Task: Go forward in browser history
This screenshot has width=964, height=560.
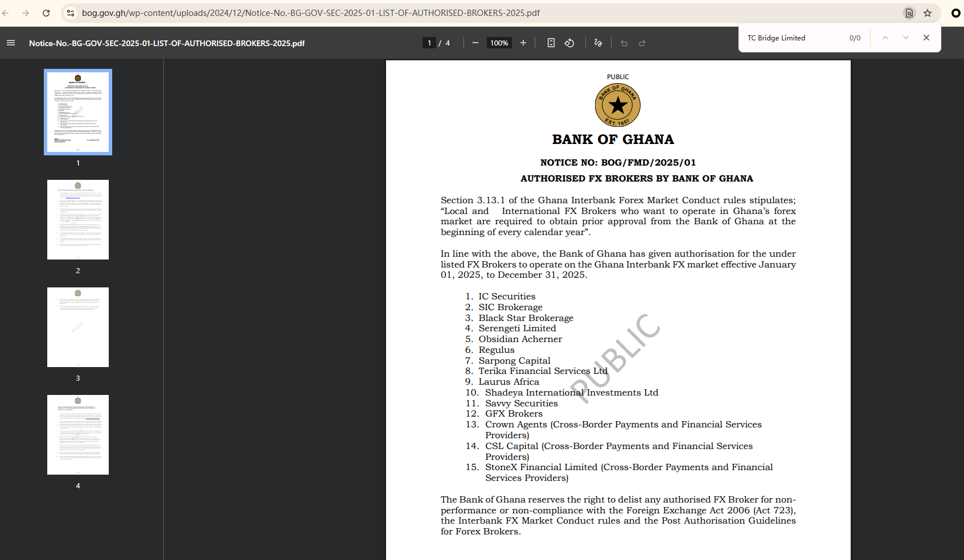Action: pyautogui.click(x=26, y=13)
